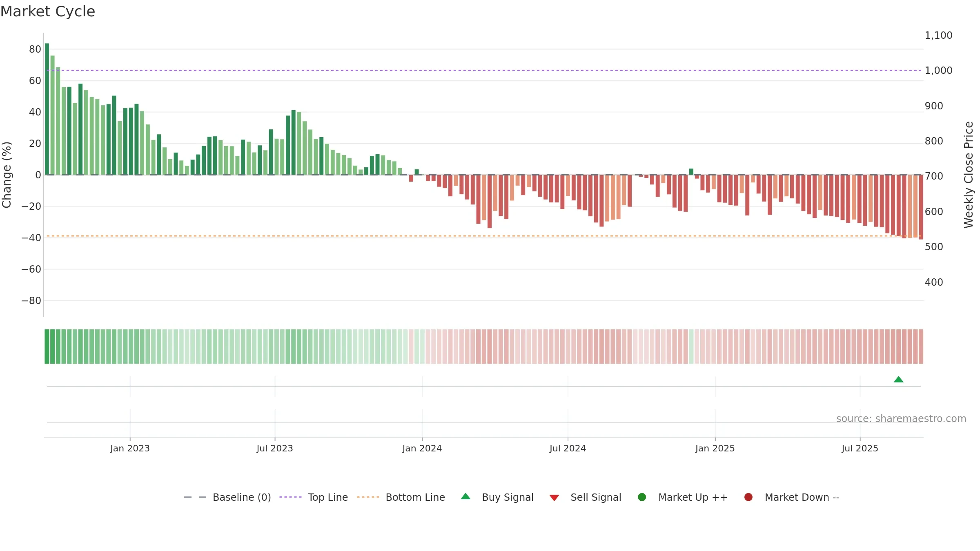Screen dimensions: 980x551
Task: Click the −20 left axis tick label
Action: (31, 207)
